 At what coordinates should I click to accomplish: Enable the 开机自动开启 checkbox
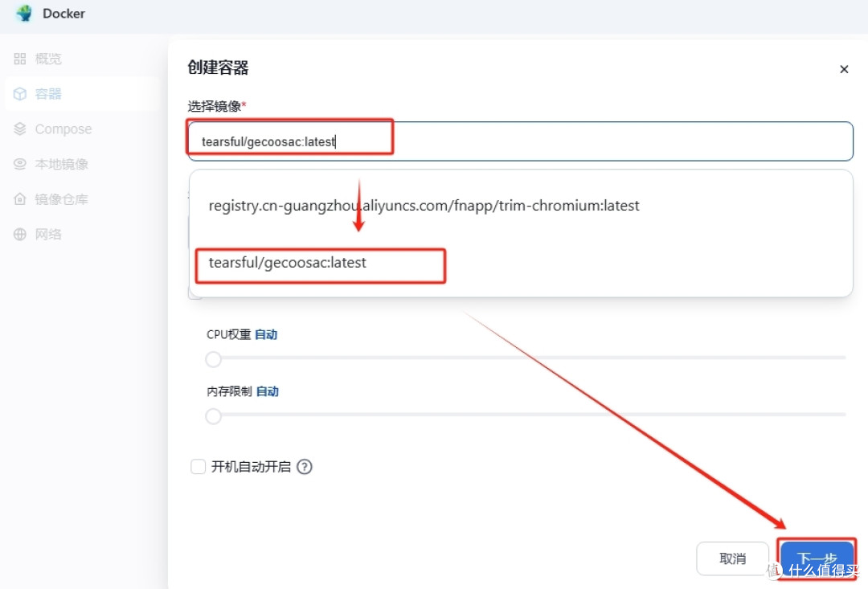click(198, 466)
